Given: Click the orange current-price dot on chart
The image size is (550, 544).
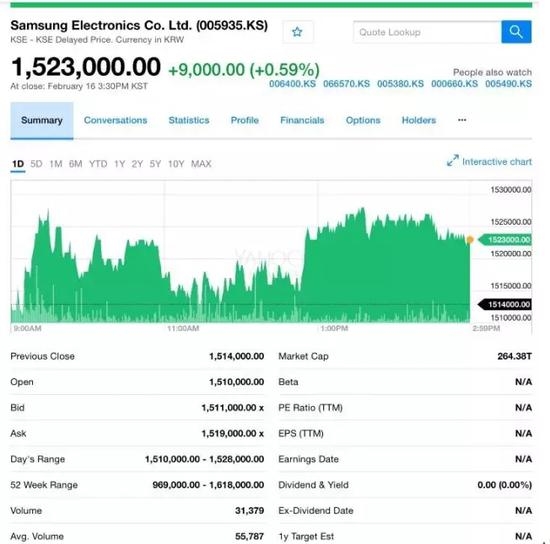Looking at the screenshot, I should [470, 240].
